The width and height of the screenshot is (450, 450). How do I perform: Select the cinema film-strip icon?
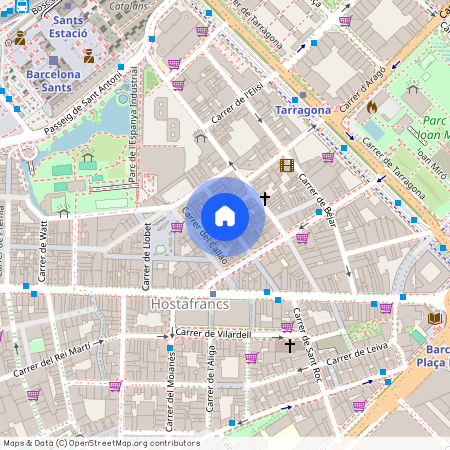click(287, 165)
